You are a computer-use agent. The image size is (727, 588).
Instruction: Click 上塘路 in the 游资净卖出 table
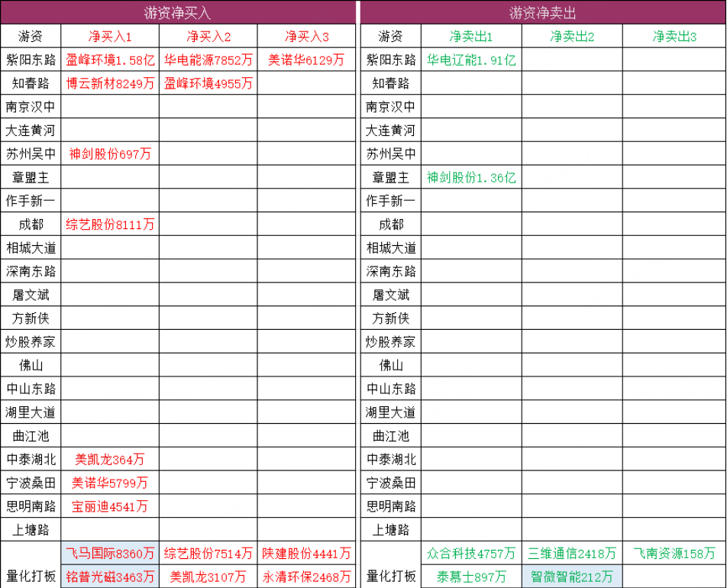(391, 530)
